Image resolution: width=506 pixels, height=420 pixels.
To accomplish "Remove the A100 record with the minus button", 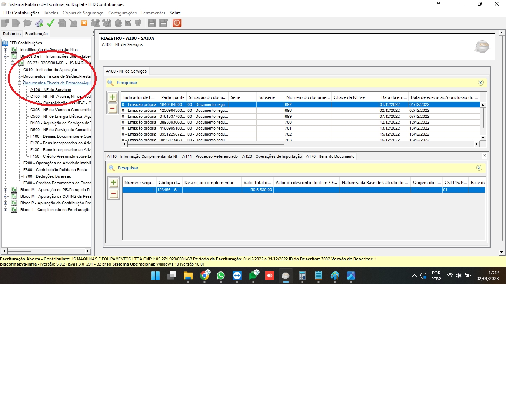I will 113,109.
